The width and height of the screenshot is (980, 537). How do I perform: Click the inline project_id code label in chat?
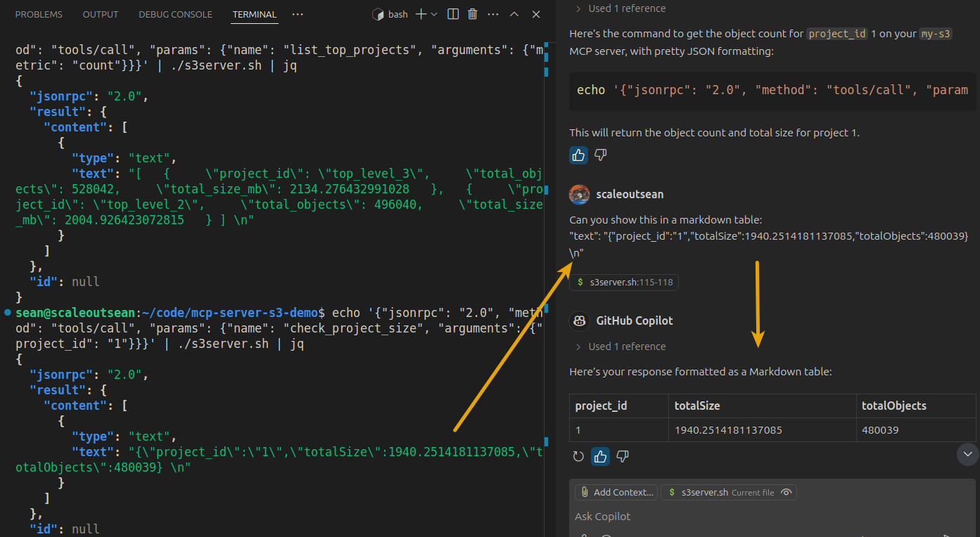tap(837, 34)
